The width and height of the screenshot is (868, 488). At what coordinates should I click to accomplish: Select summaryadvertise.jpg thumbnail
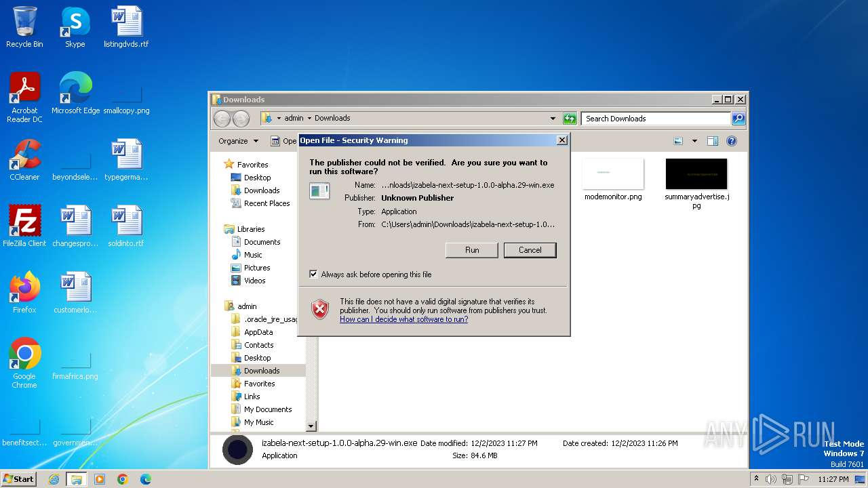coord(696,184)
